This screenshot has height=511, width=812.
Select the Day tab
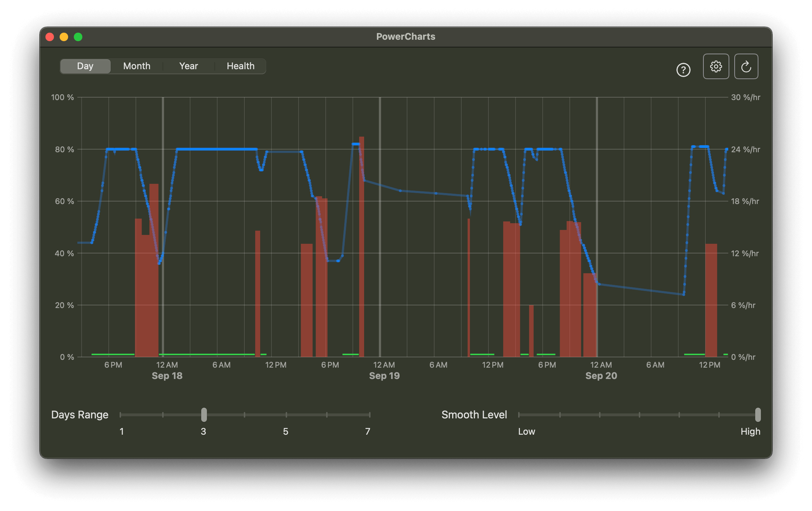(85, 66)
